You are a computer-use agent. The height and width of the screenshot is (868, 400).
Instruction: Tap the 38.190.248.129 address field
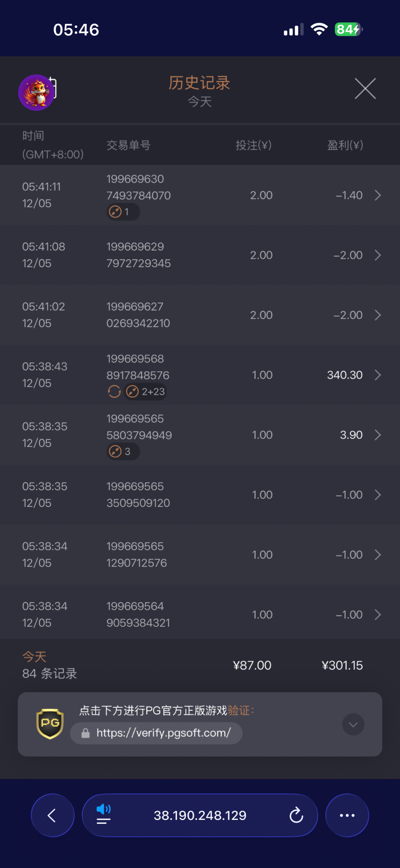[x=200, y=815]
